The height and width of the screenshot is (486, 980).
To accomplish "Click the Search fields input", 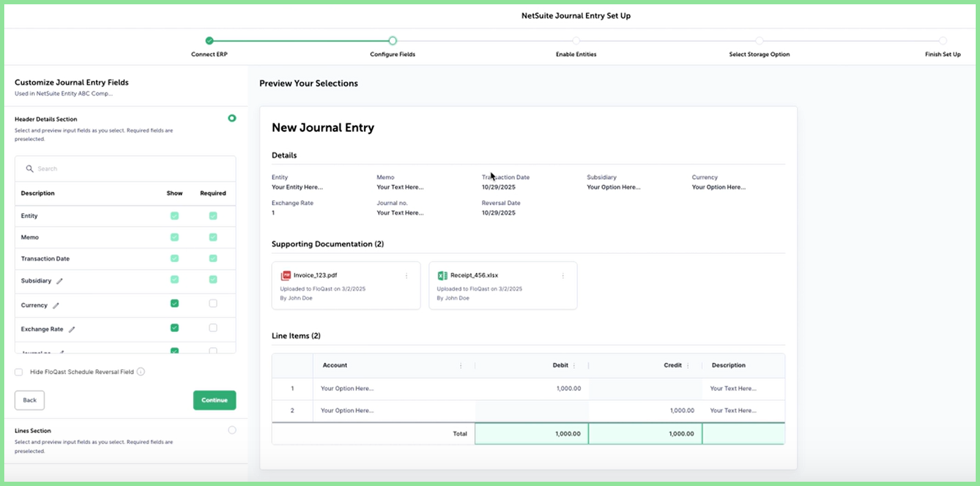I will tap(125, 168).
